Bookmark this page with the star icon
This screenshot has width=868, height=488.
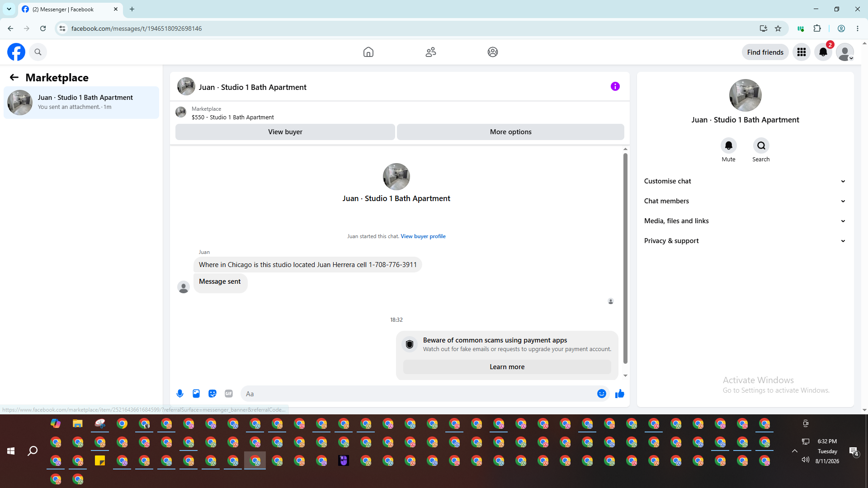[778, 28]
